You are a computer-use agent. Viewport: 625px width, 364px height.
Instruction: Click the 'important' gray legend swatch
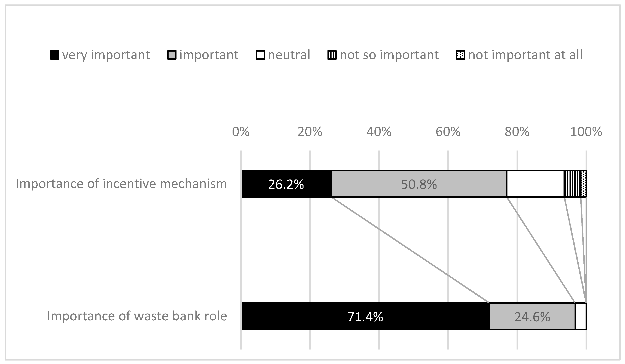point(172,55)
